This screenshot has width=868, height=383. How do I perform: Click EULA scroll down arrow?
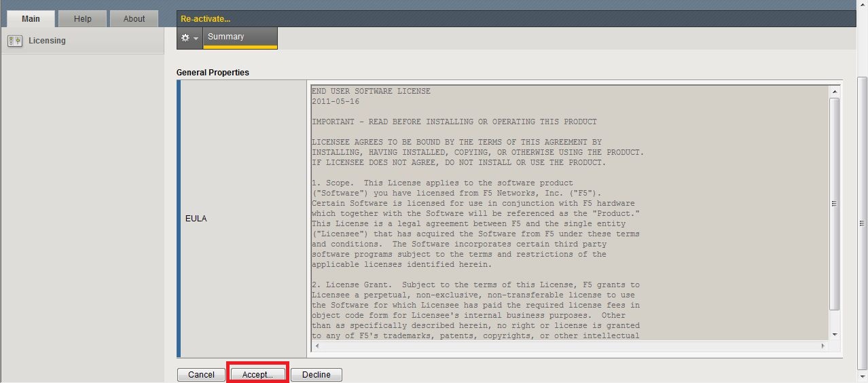[x=834, y=334]
